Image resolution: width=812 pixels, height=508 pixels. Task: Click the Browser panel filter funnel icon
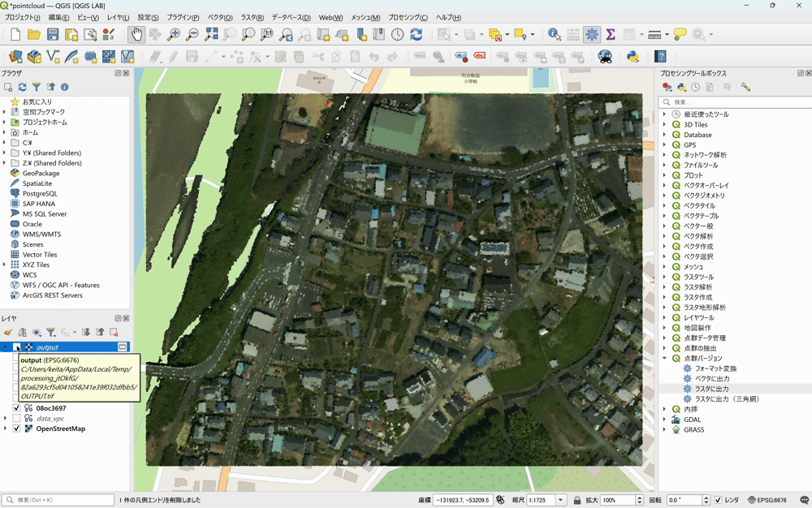tap(37, 87)
